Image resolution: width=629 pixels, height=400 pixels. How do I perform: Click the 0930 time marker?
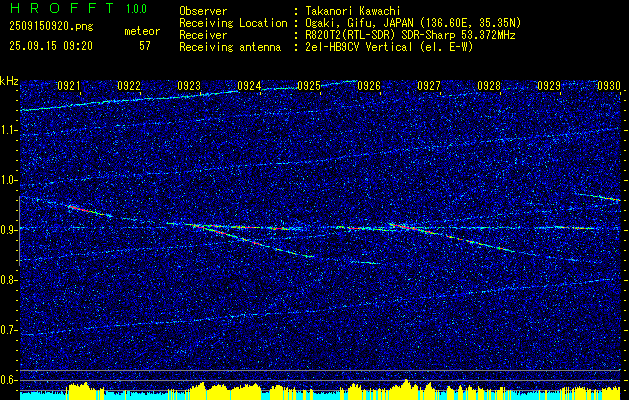609,86
